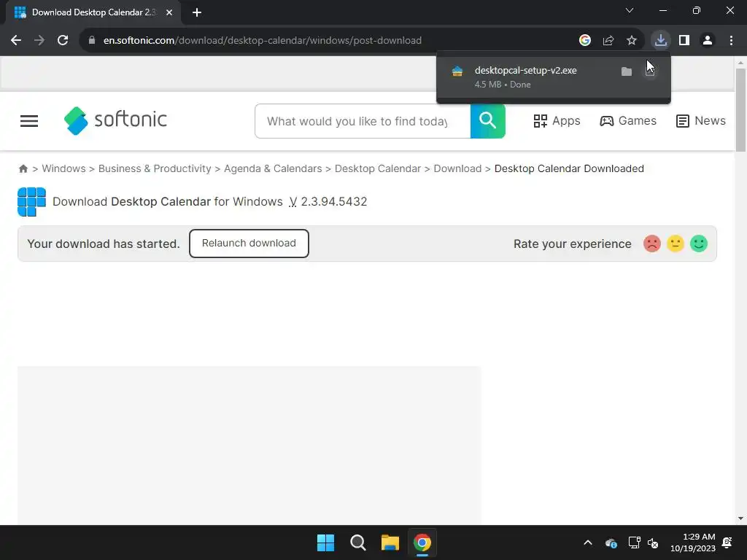Open the network tray icon
747x560 pixels.
634,542
